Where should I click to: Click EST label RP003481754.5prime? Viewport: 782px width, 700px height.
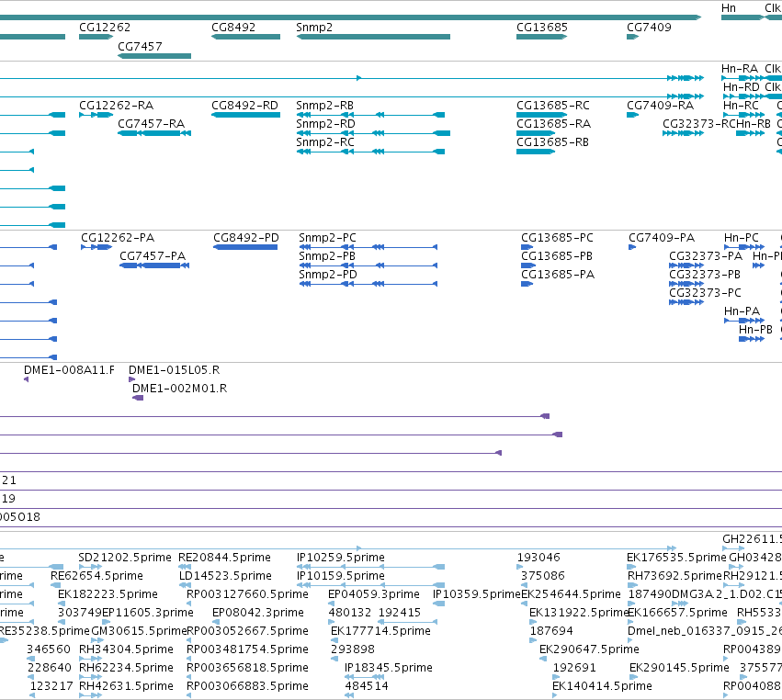click(247, 649)
